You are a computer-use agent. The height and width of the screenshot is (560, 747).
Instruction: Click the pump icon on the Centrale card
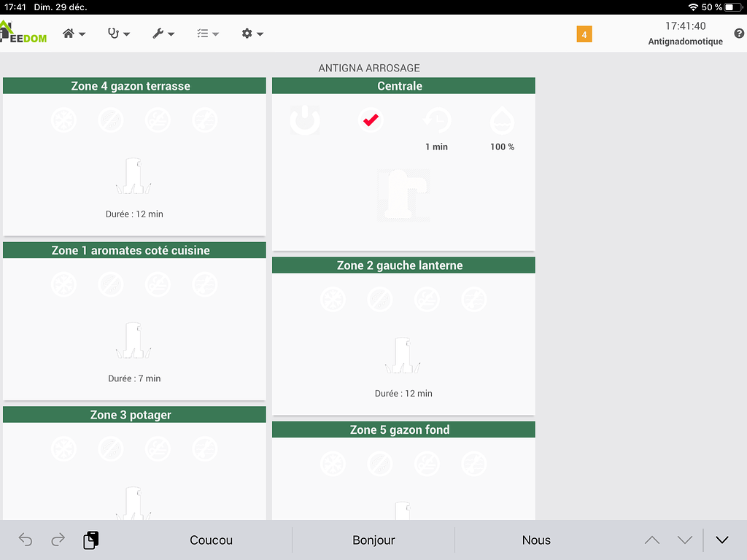click(403, 195)
